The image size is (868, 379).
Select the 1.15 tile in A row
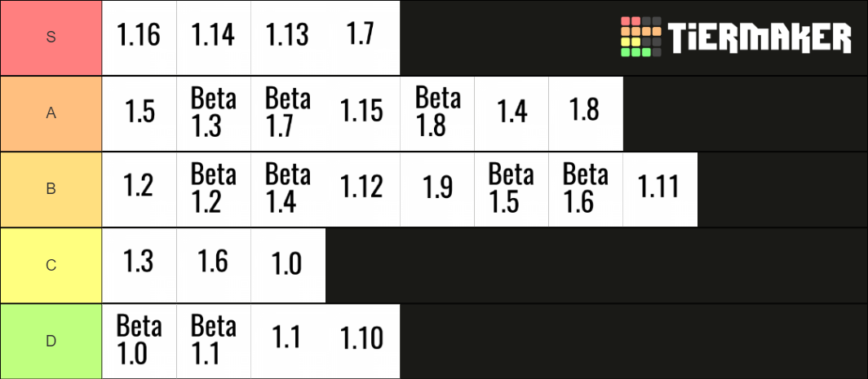pos(362,113)
